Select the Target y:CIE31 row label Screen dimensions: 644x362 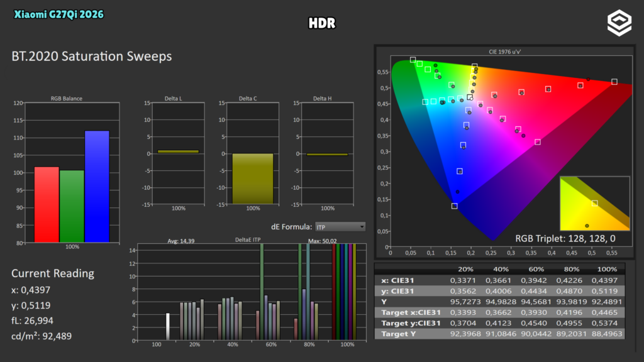pos(411,323)
